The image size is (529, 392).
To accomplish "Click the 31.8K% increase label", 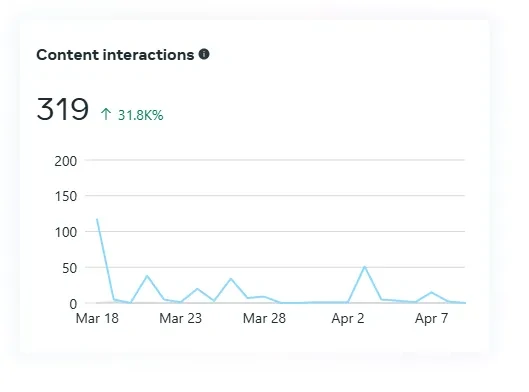I will click(x=140, y=115).
